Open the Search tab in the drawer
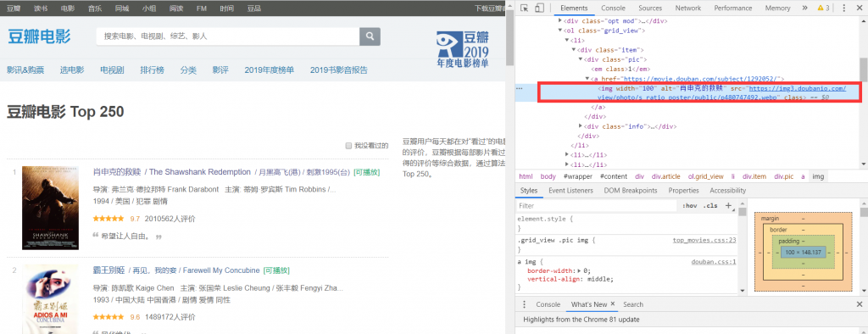The image size is (868, 334). click(633, 304)
